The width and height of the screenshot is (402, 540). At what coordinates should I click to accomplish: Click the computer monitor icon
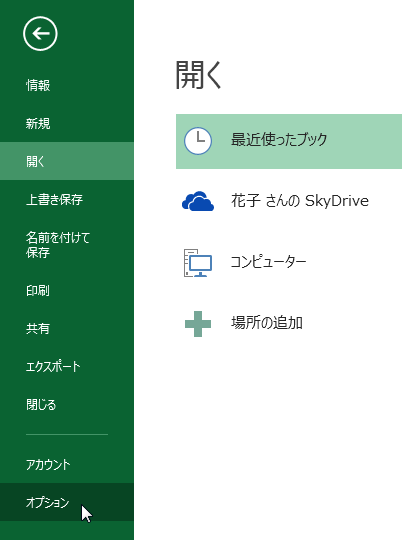coord(198,263)
